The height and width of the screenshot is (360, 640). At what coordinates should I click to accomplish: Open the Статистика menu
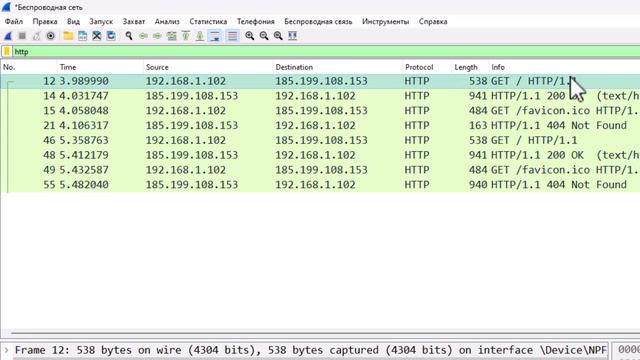tap(208, 22)
